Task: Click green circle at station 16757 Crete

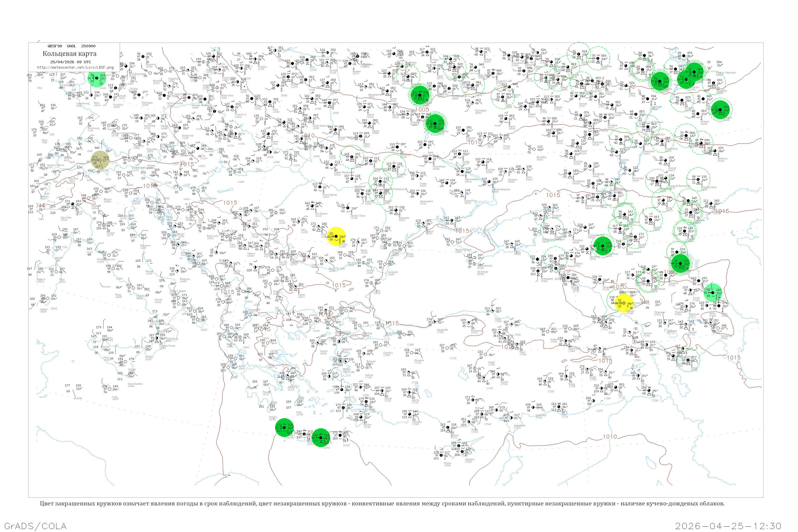Action: click(321, 438)
